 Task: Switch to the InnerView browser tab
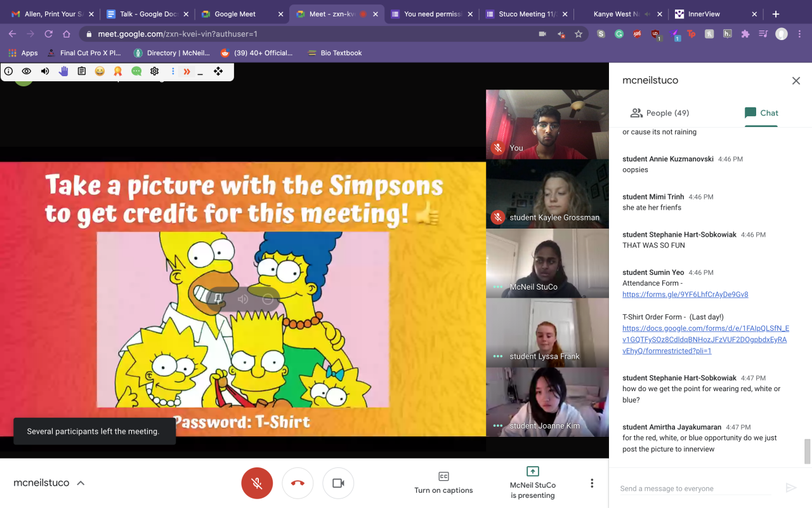716,14
